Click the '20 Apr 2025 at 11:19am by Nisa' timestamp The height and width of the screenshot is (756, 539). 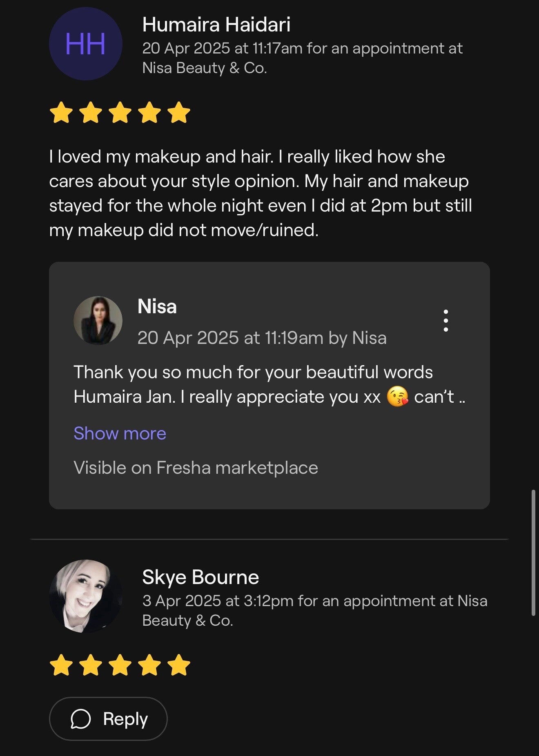[262, 338]
